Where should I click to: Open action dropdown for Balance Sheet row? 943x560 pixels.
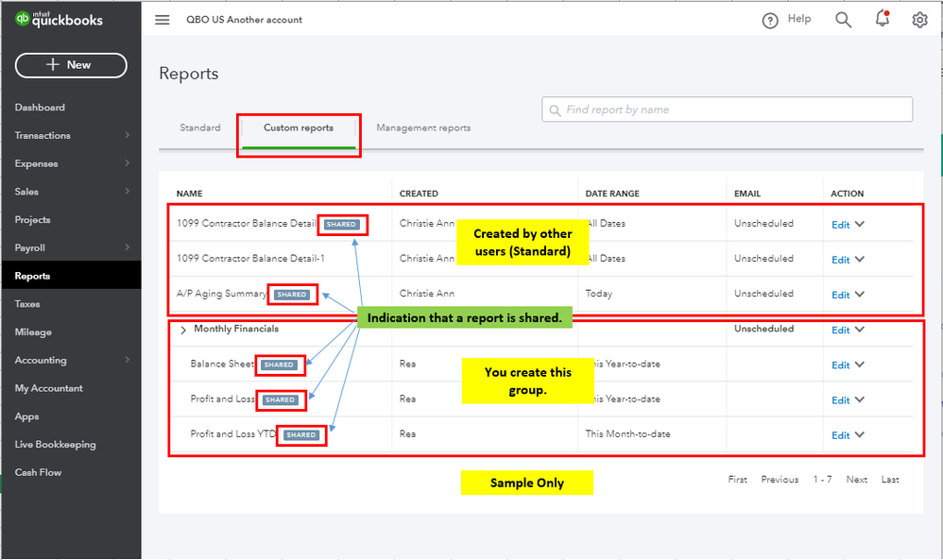click(860, 365)
